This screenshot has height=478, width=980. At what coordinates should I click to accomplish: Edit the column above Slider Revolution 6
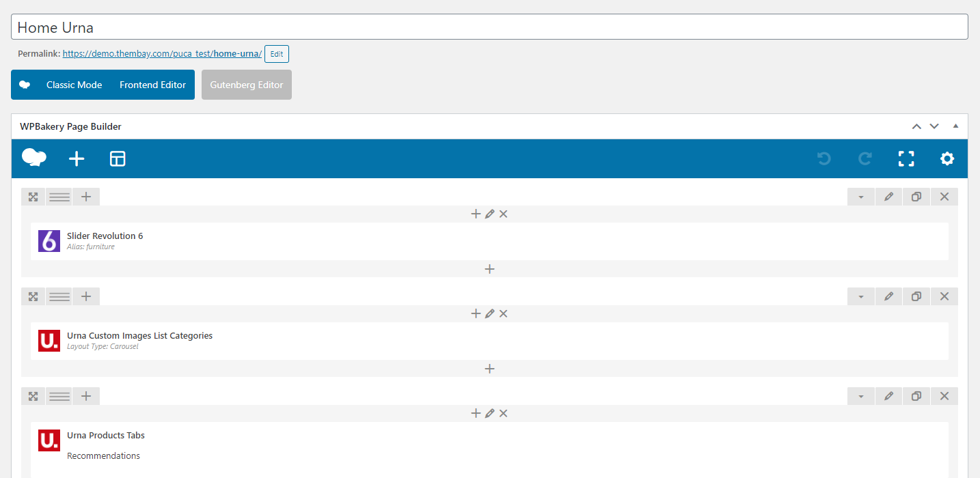[x=489, y=214]
